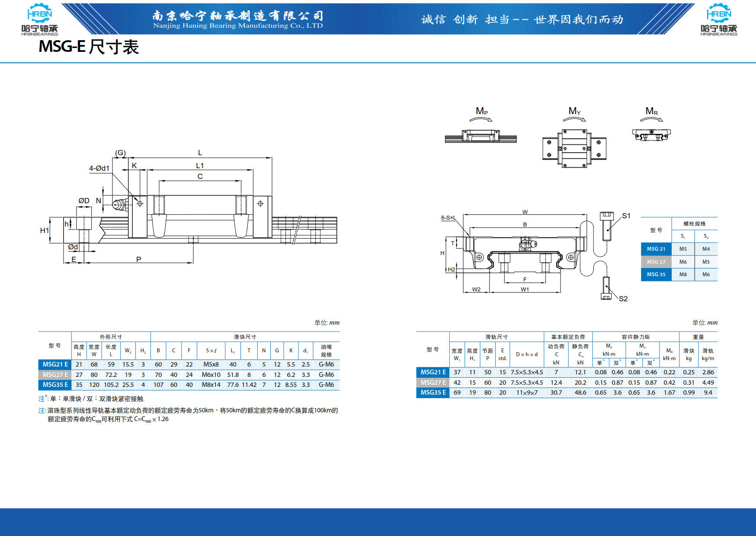
Task: Click the W2 dimension label
Action: pos(476,289)
